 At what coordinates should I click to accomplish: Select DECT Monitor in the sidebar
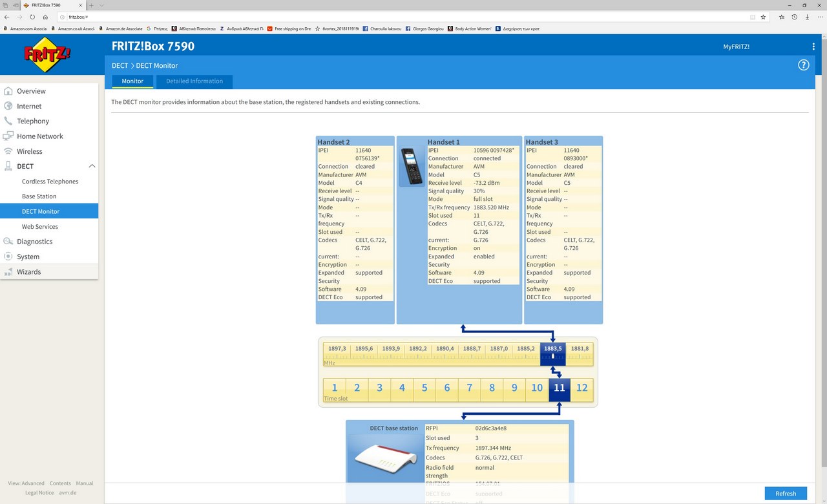(49, 211)
